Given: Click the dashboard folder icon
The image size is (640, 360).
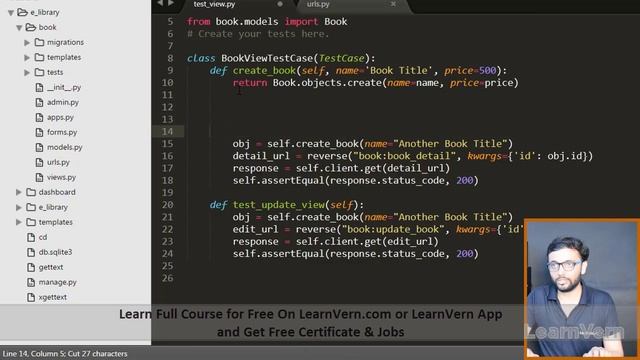Looking at the screenshot, I should click(x=31, y=192).
